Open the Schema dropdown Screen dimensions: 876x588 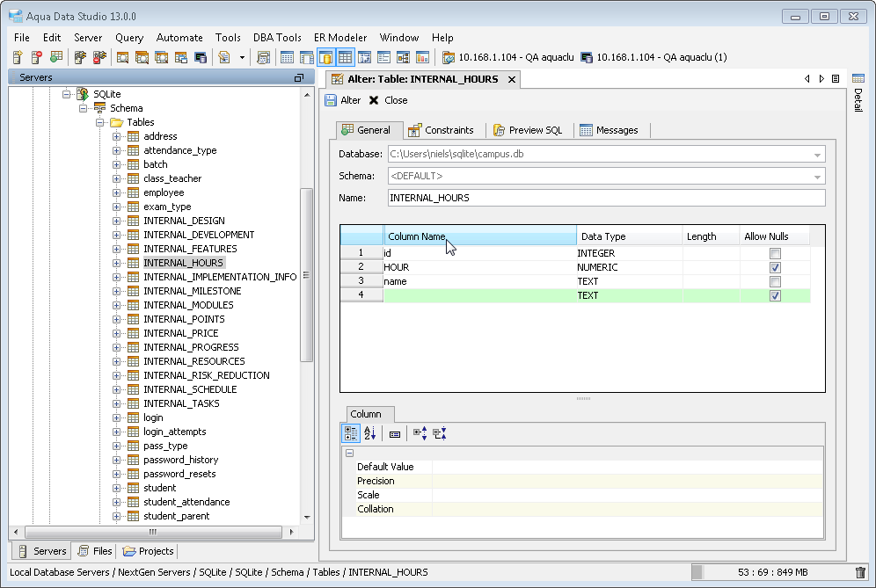pyautogui.click(x=816, y=177)
